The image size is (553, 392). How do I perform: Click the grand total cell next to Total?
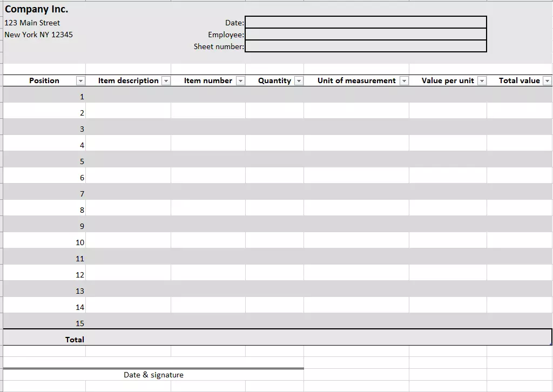point(518,339)
